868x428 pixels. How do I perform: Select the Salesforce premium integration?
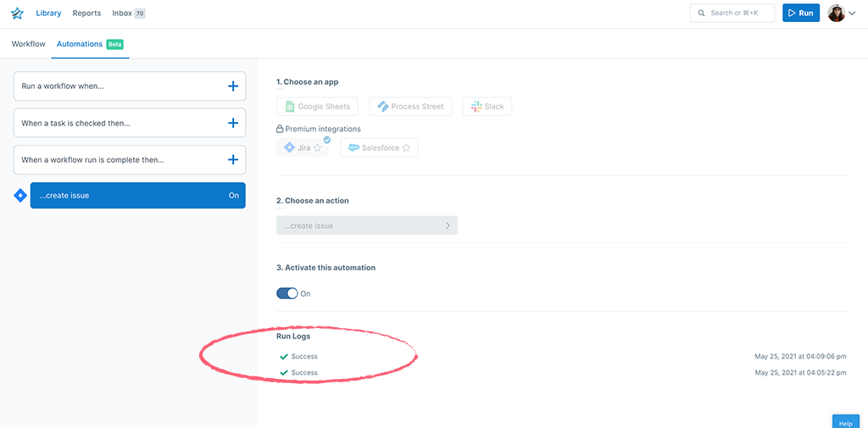pyautogui.click(x=379, y=147)
